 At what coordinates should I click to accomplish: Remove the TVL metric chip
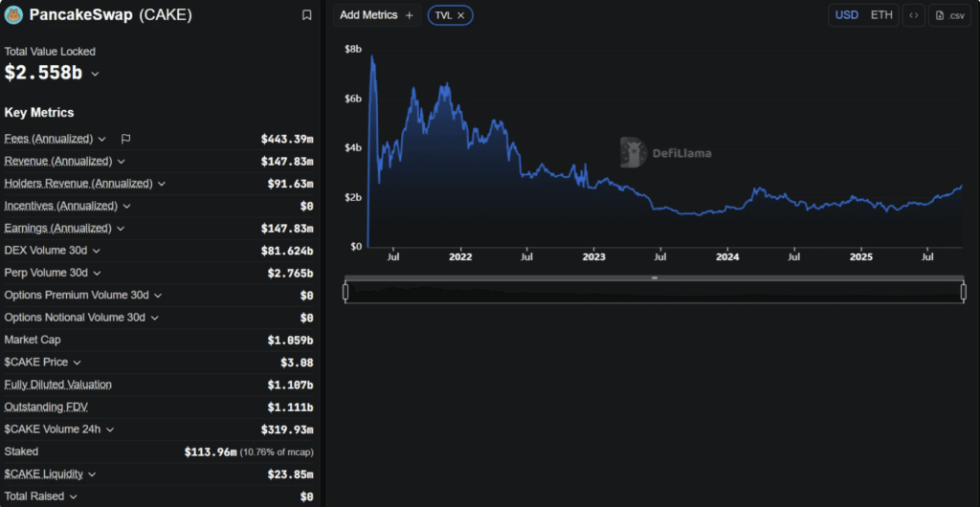tap(460, 15)
